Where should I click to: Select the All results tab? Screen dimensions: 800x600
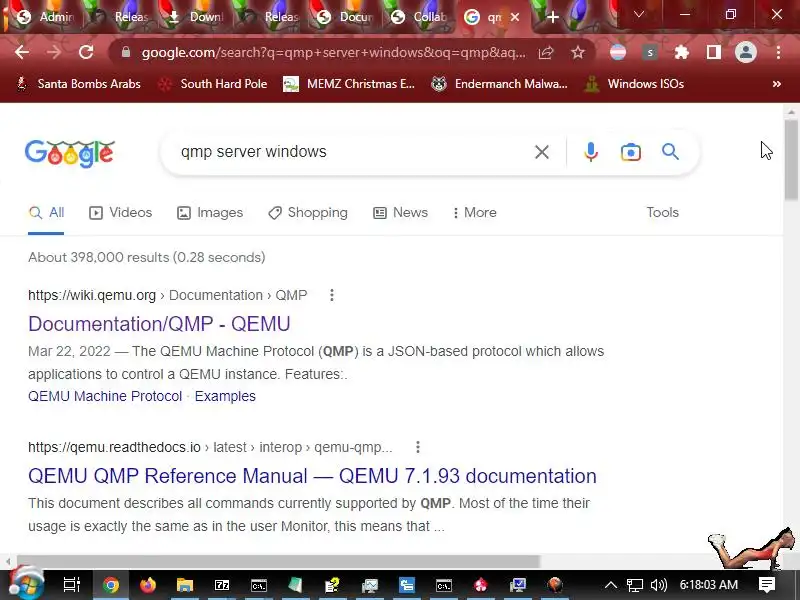tap(46, 213)
